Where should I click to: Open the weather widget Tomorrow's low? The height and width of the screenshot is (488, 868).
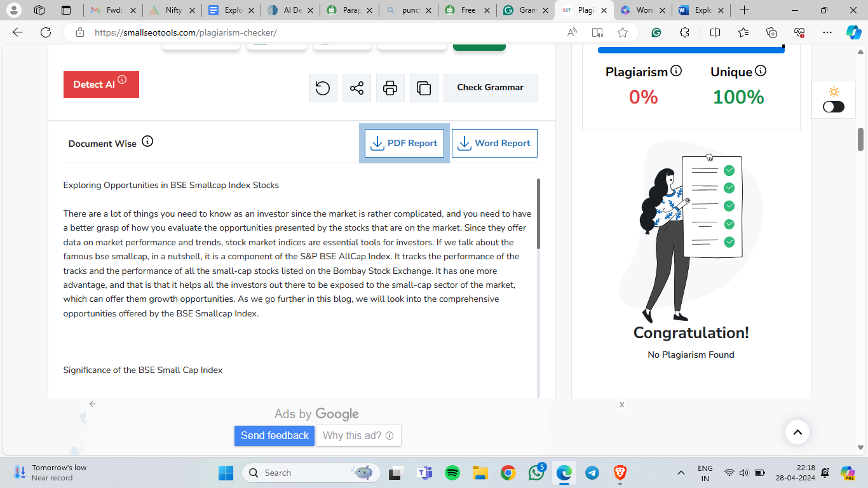pos(51,473)
